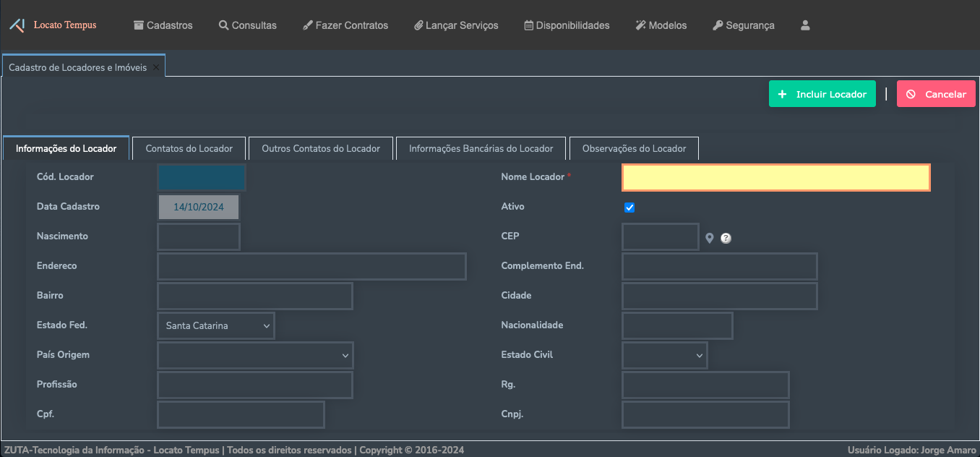Click the Locato Tempus logo icon
Image resolution: width=980 pixels, height=457 pixels.
click(17, 25)
